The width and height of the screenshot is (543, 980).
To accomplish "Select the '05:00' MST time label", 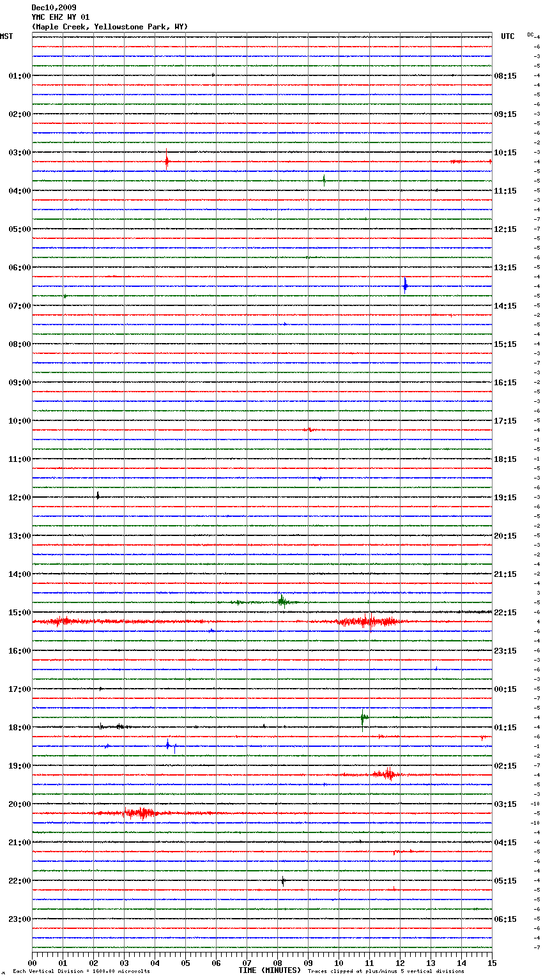I will tap(20, 229).
